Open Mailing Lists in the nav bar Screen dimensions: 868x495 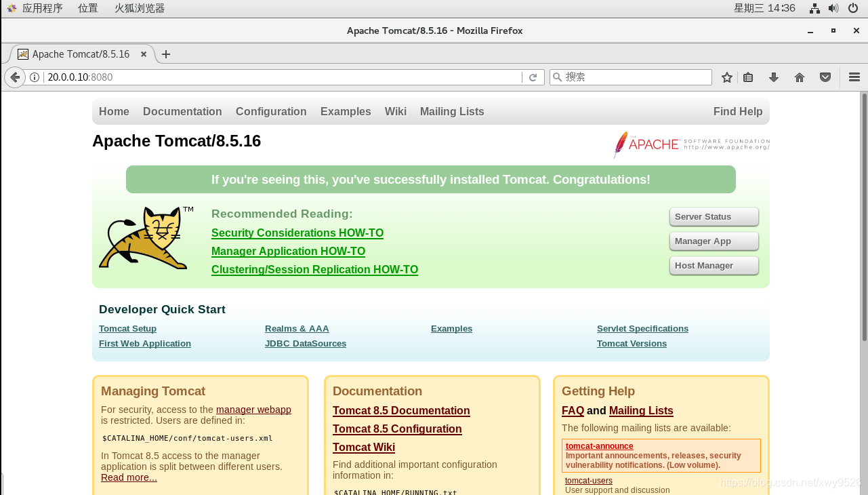click(x=452, y=112)
